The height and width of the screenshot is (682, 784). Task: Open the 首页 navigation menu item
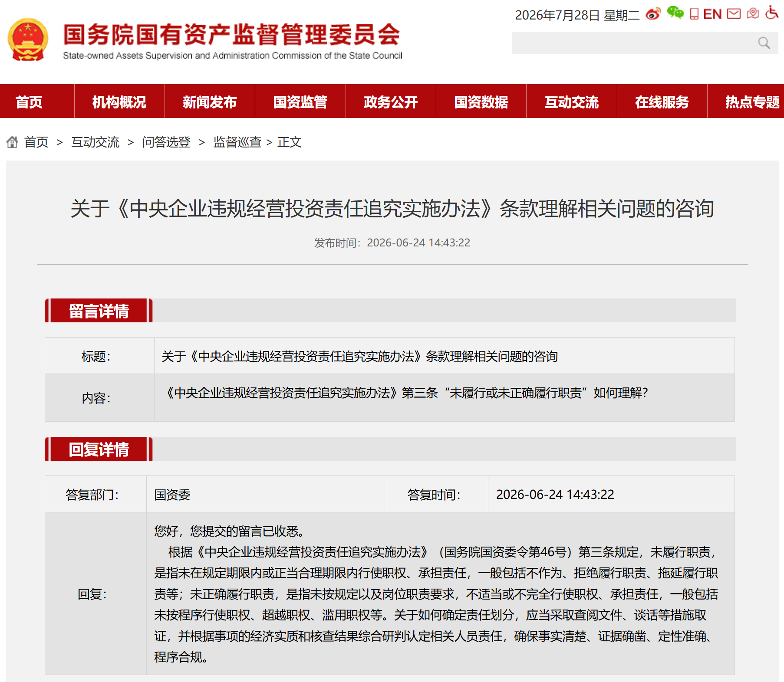(29, 102)
